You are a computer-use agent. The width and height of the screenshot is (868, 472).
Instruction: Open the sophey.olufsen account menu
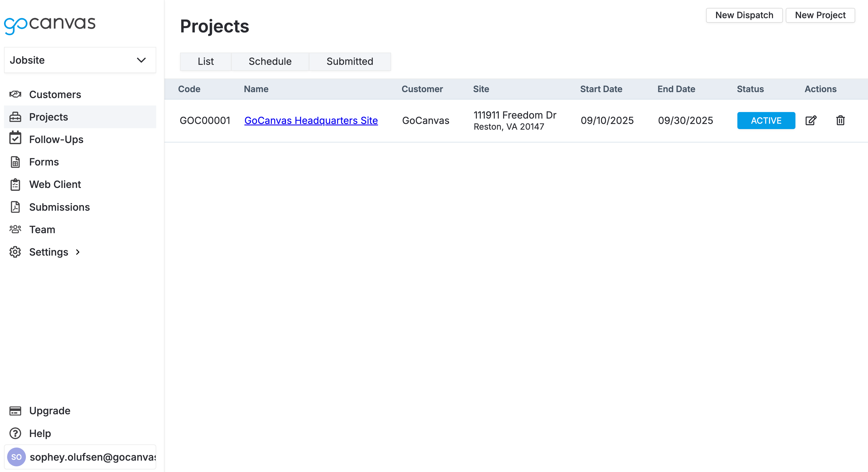80,457
